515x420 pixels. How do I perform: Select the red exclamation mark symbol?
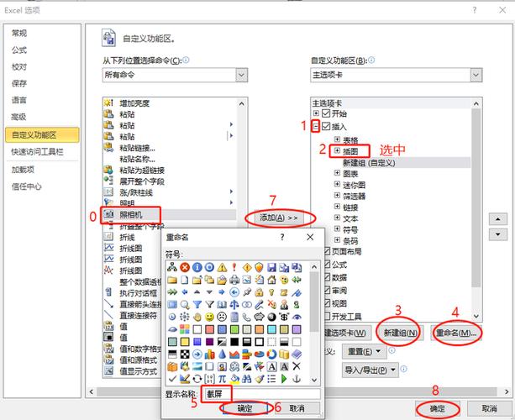234,267
